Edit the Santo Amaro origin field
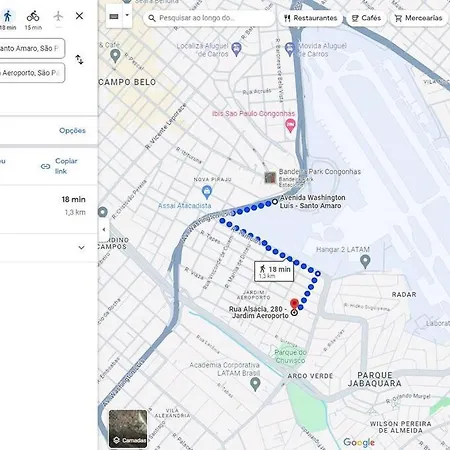Viewport: 450px width, 450px height. (32, 49)
